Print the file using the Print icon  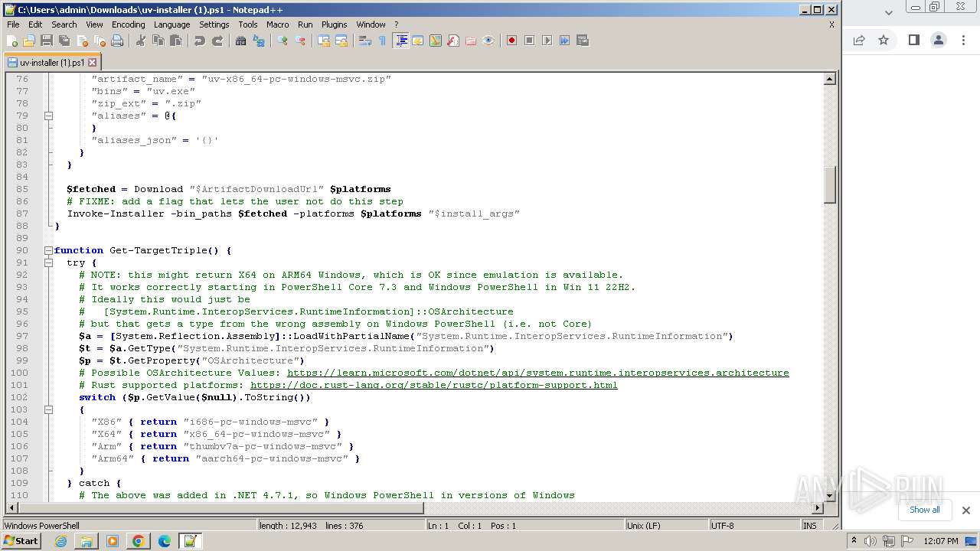tap(117, 41)
